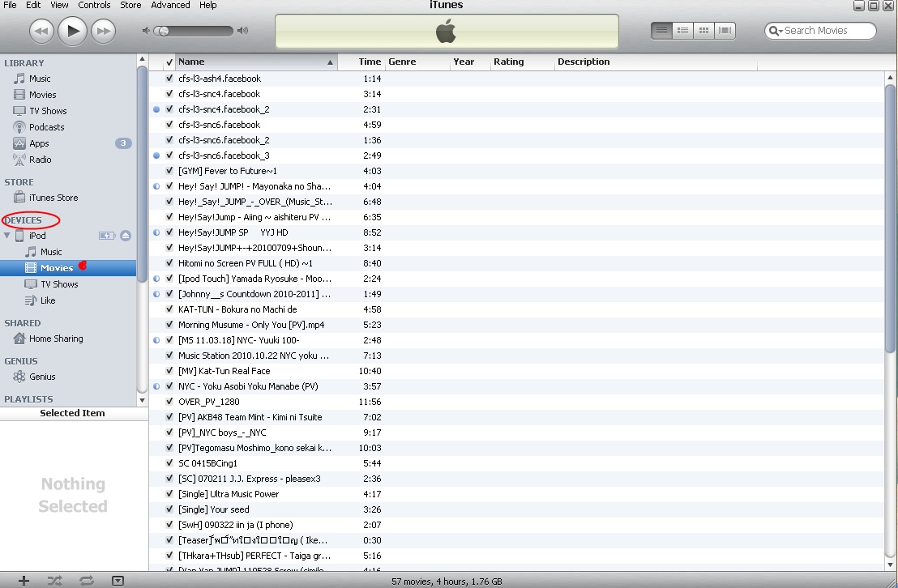
Task: Click the checkmark column header
Action: (x=169, y=62)
